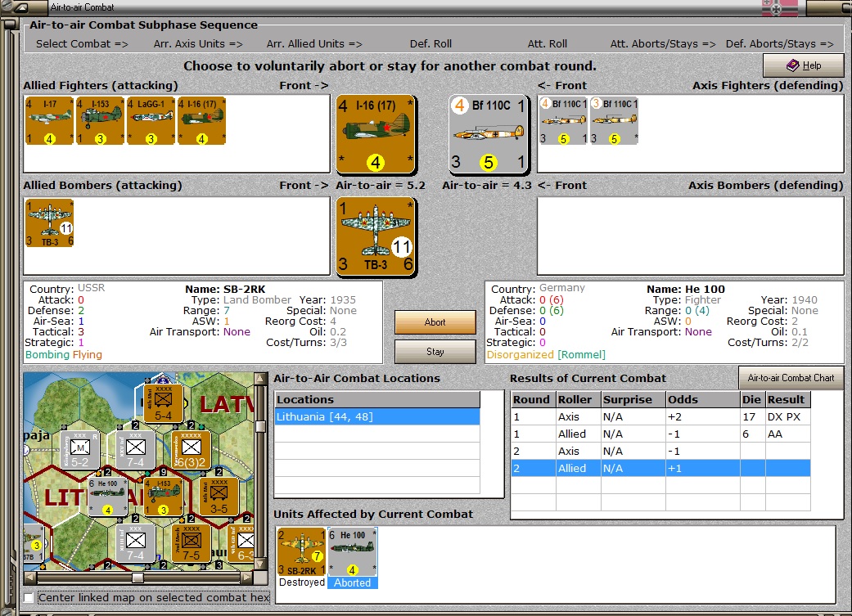
Task: Click the Round column header
Action: 534,400
